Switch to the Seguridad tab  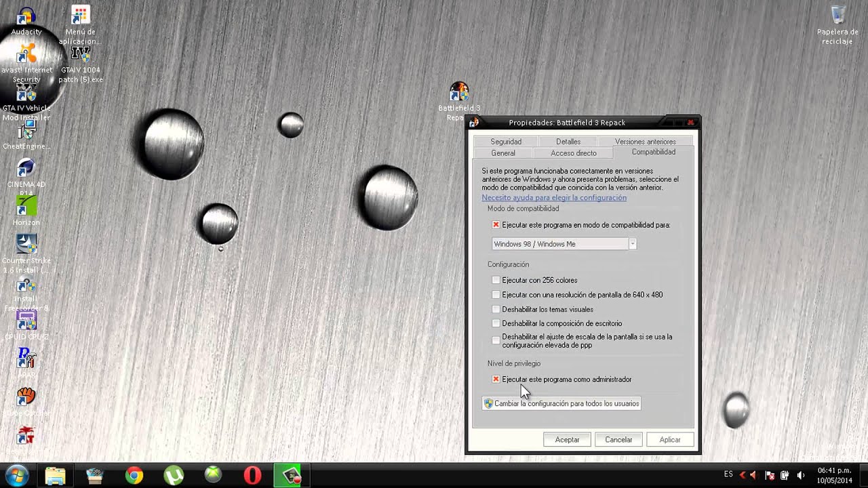506,142
